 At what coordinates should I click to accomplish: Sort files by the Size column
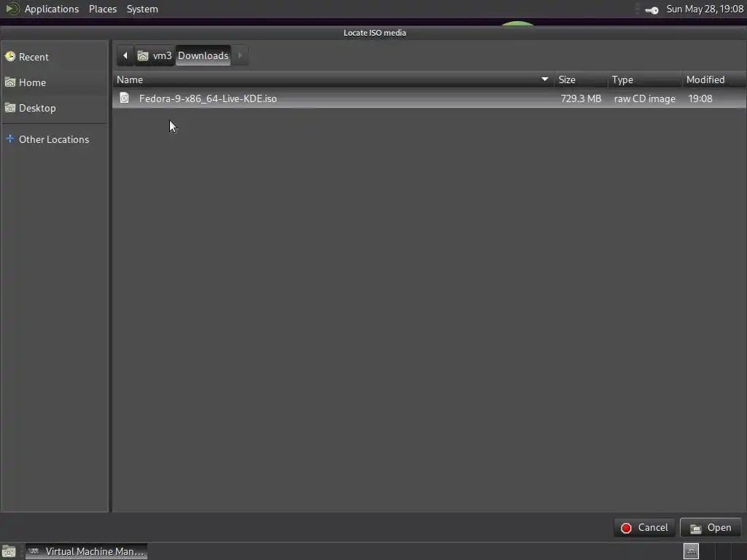coord(581,80)
